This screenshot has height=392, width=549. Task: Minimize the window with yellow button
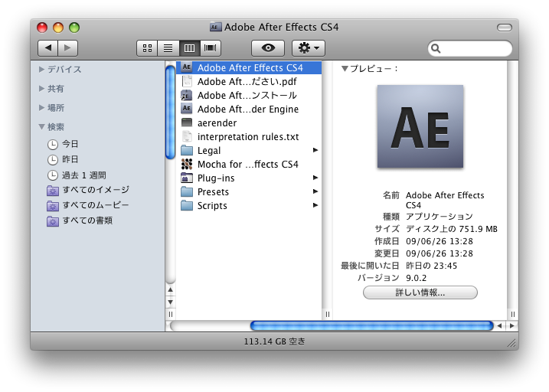coord(58,28)
